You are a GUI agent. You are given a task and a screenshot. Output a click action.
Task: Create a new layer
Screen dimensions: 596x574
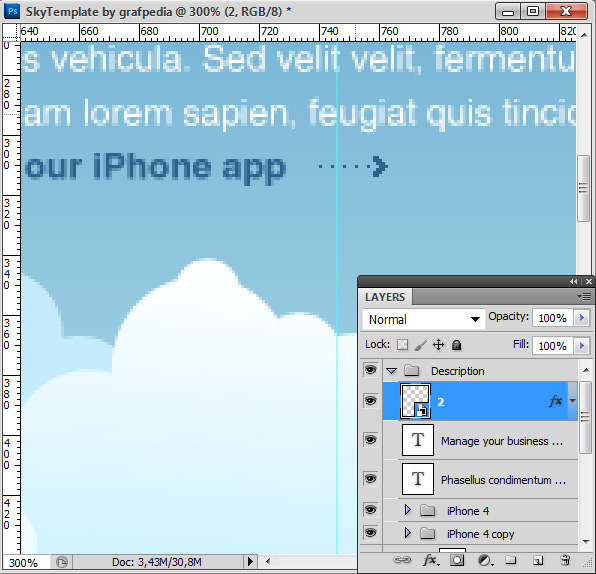point(537,560)
